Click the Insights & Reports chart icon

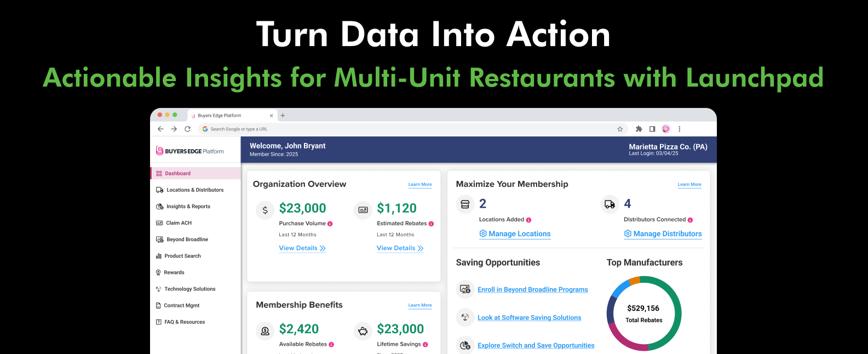(159, 207)
